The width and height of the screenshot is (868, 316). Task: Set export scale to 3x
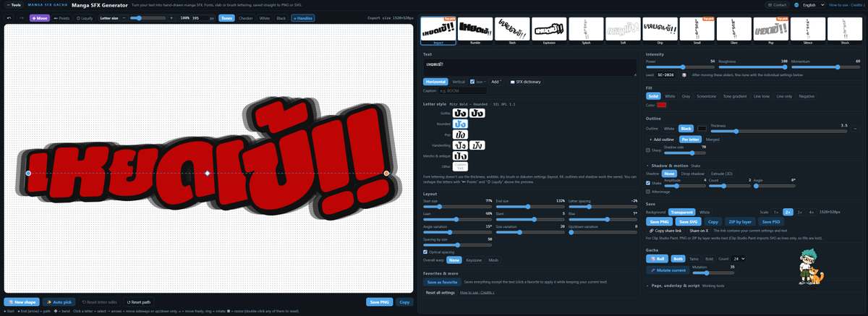pyautogui.click(x=799, y=212)
